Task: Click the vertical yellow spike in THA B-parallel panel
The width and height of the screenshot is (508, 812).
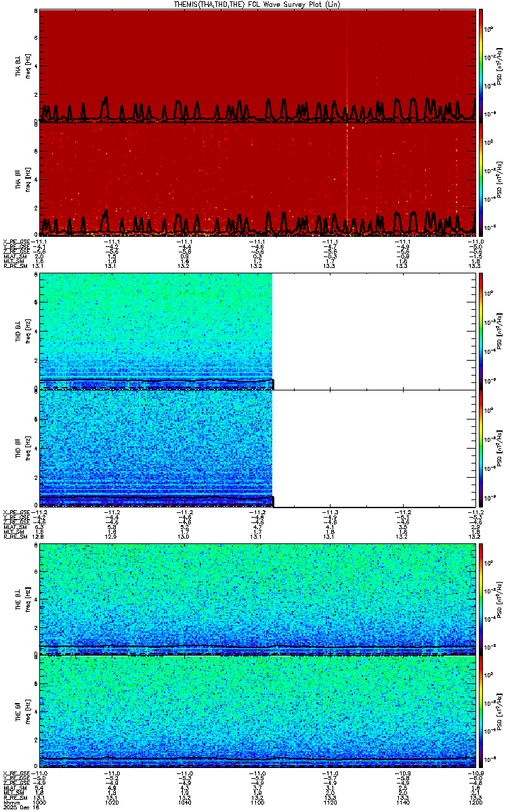Action: pyautogui.click(x=347, y=179)
